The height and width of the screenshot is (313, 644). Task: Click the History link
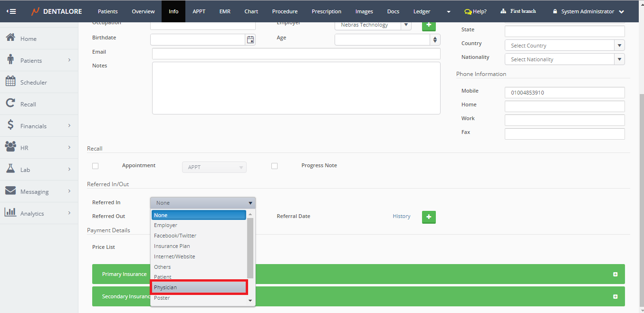click(x=401, y=216)
